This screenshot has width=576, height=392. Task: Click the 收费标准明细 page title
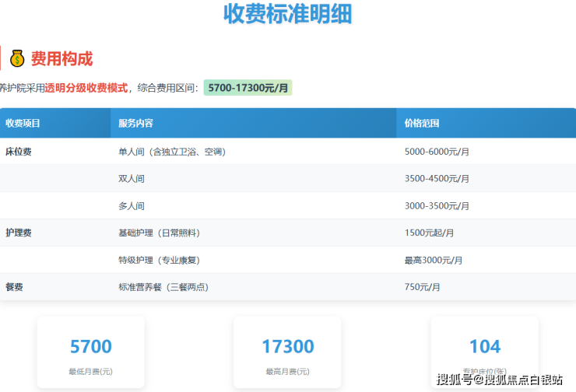(x=287, y=14)
